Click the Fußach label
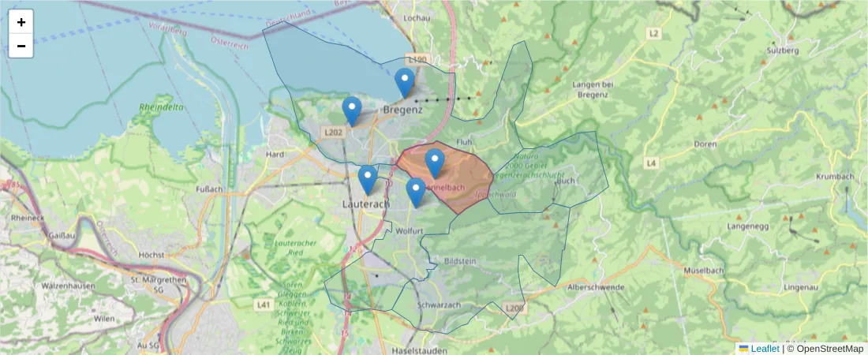The width and height of the screenshot is (868, 355). coord(210,189)
